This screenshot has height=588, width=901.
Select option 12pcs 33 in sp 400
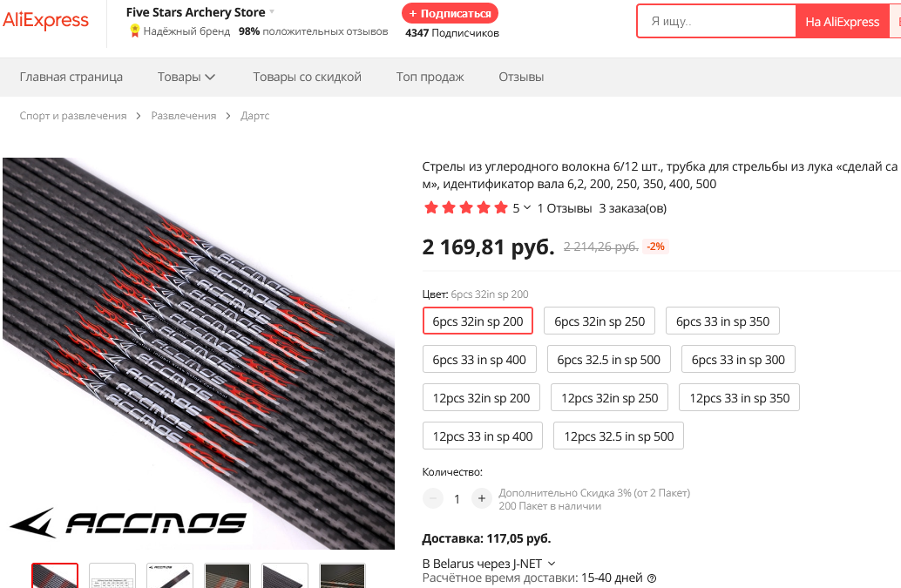[x=483, y=436]
